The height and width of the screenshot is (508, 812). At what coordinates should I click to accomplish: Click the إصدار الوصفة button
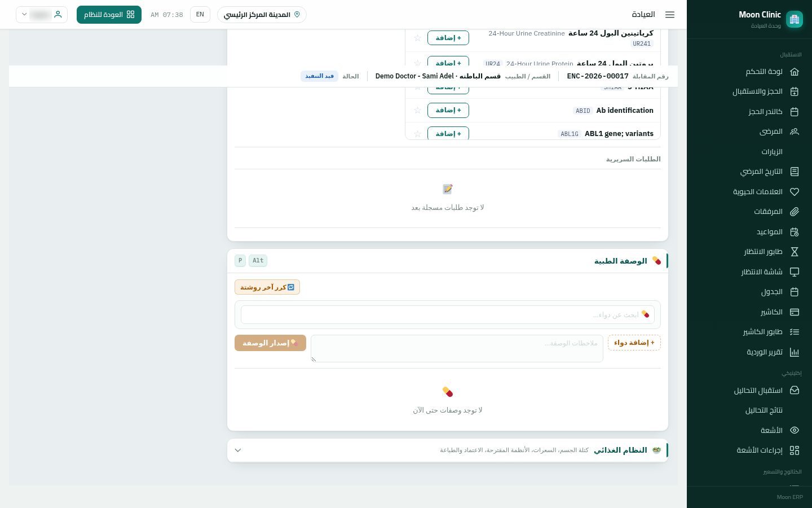[270, 343]
